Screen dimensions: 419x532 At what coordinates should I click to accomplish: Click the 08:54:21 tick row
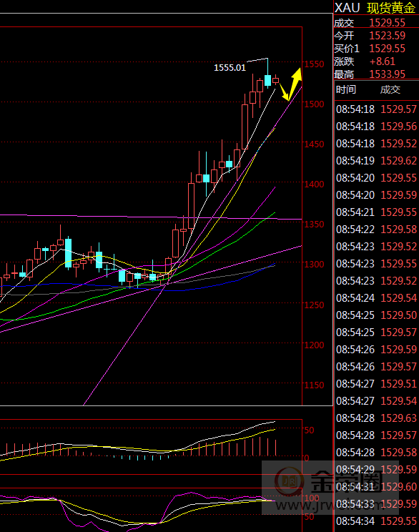[x=376, y=212]
